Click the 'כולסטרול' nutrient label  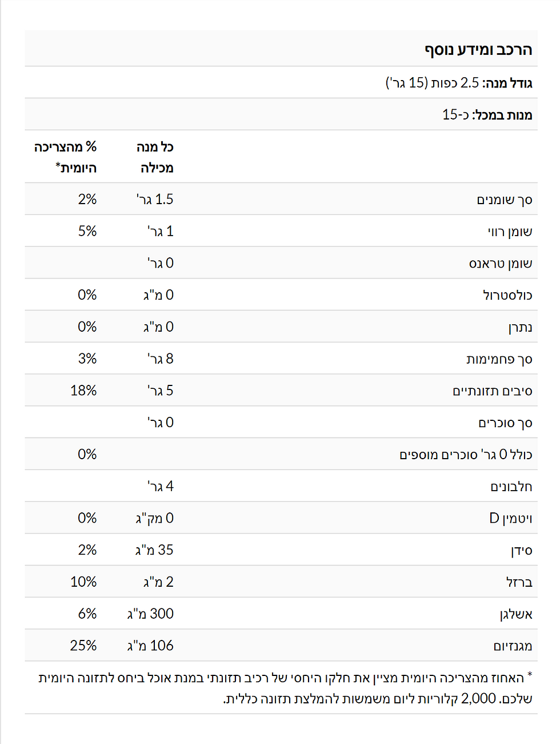507,295
